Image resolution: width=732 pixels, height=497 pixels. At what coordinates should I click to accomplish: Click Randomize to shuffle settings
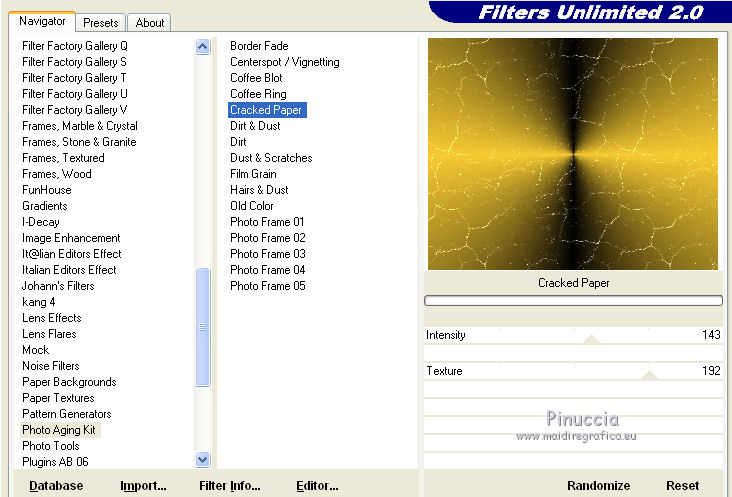(598, 486)
